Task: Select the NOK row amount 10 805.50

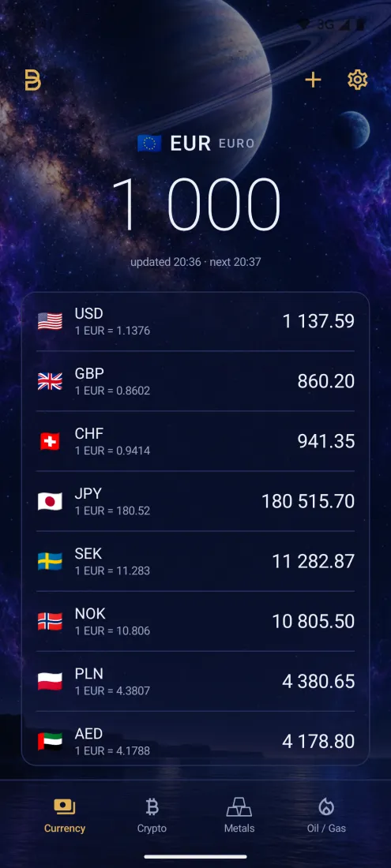Action: click(313, 621)
